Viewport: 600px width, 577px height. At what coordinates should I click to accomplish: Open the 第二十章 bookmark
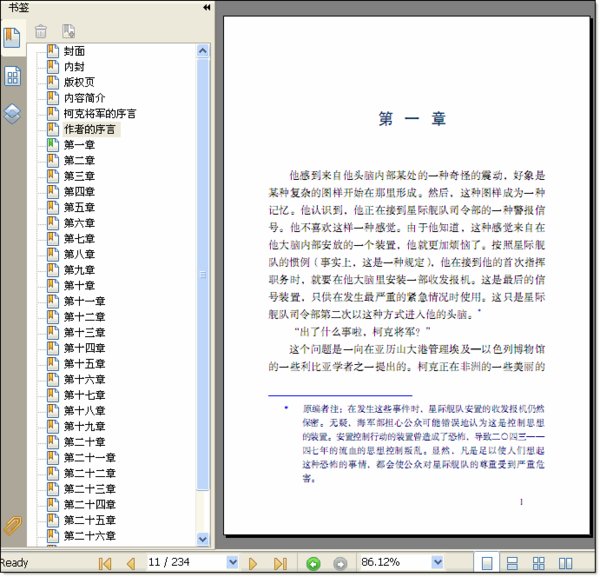(x=84, y=442)
